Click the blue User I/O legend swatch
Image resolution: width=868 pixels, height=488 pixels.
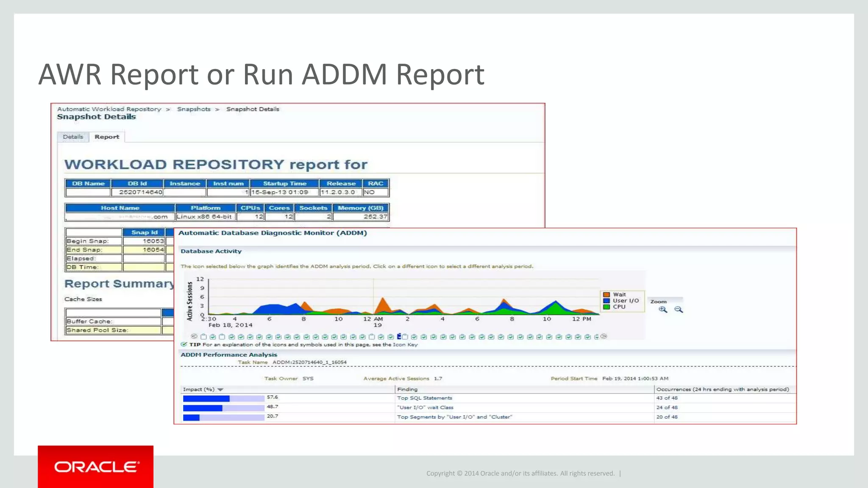tap(606, 301)
